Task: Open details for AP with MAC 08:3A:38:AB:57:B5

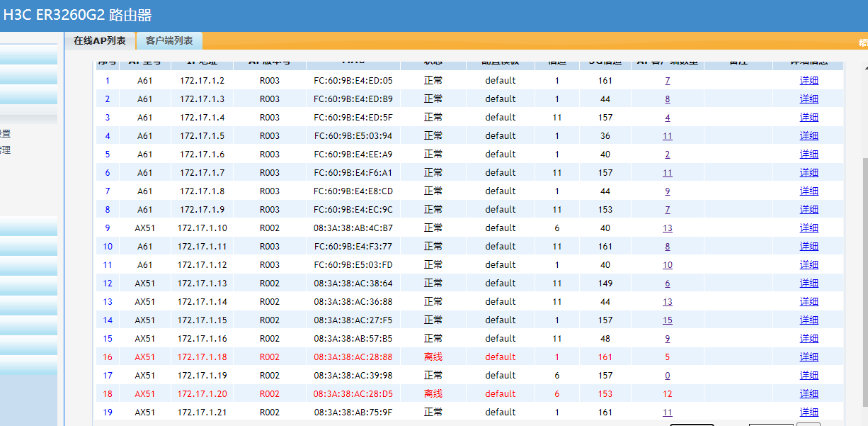Action: point(809,339)
